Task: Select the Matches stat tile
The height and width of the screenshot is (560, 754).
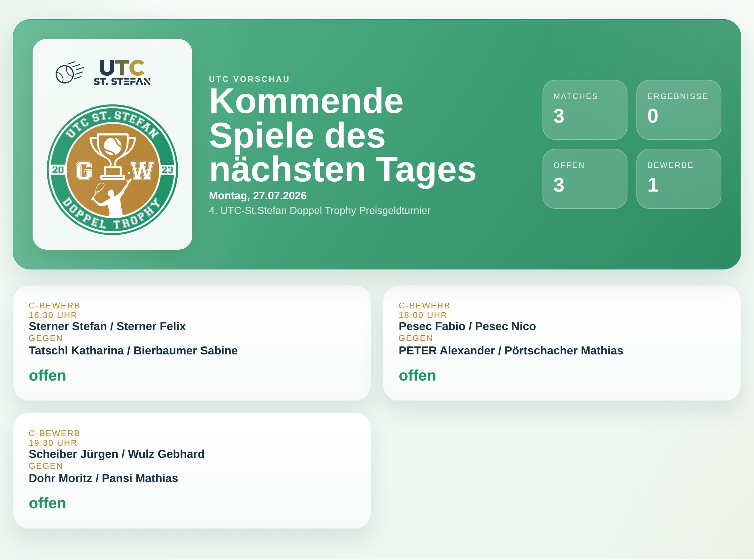Action: [585, 110]
